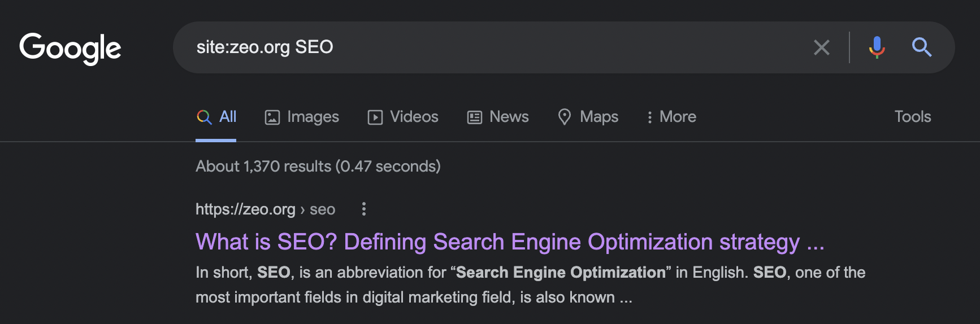Viewport: 980px width, 324px height.
Task: Switch to the Videos tab label
Action: tap(414, 117)
